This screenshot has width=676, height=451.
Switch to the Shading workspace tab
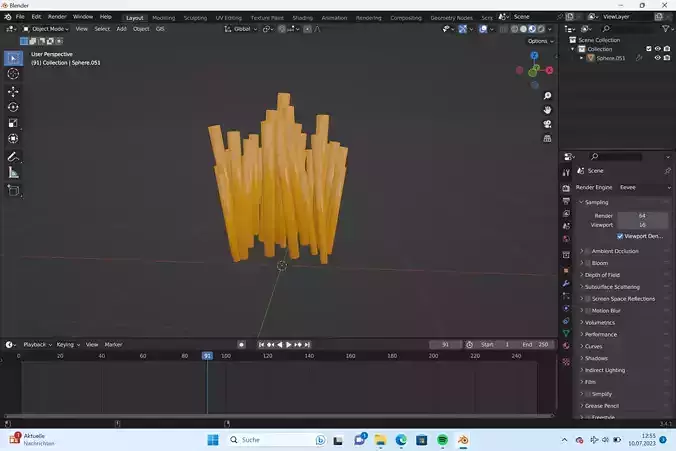click(302, 18)
